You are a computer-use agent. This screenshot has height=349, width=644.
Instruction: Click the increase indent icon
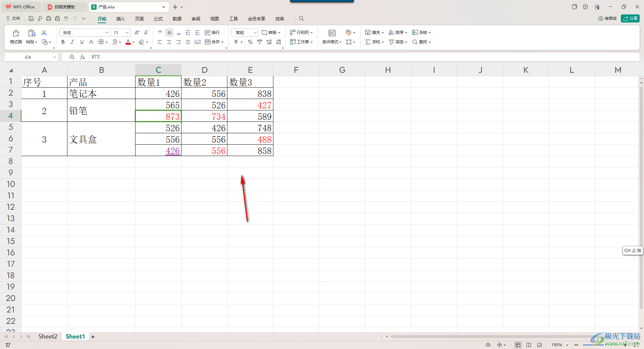pyautogui.click(x=198, y=33)
